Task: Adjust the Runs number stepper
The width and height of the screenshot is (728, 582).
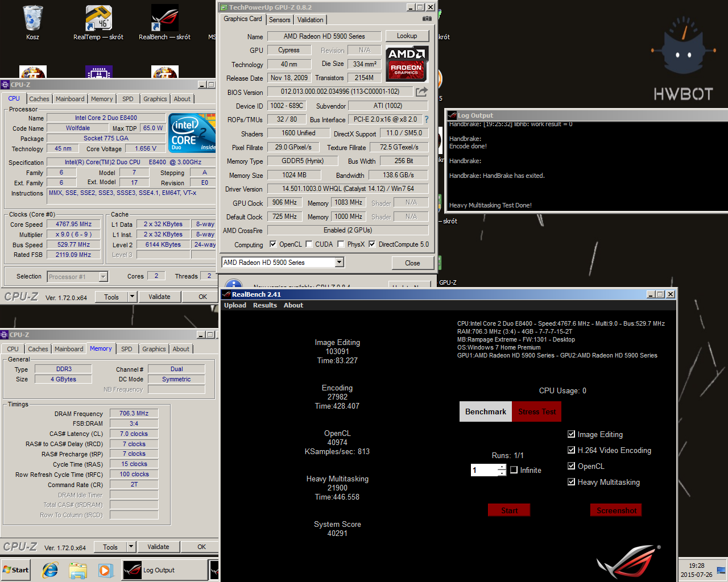Action: coord(502,470)
